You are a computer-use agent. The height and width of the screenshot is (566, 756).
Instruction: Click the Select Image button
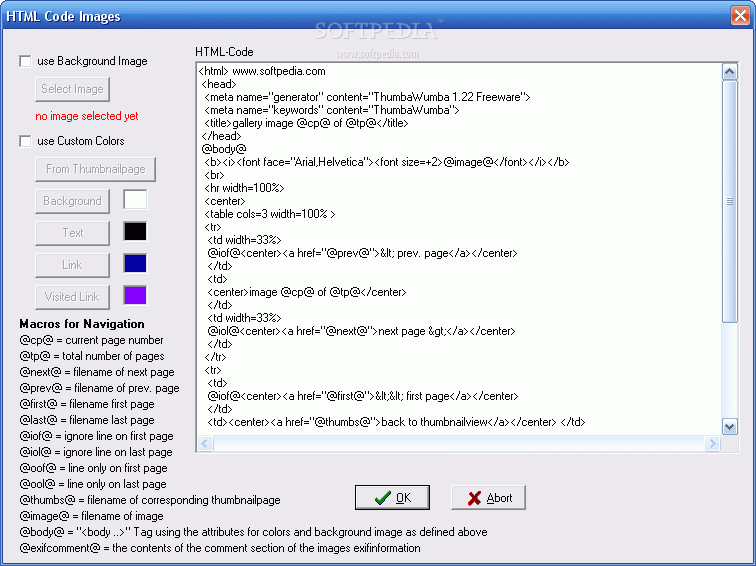(x=72, y=89)
